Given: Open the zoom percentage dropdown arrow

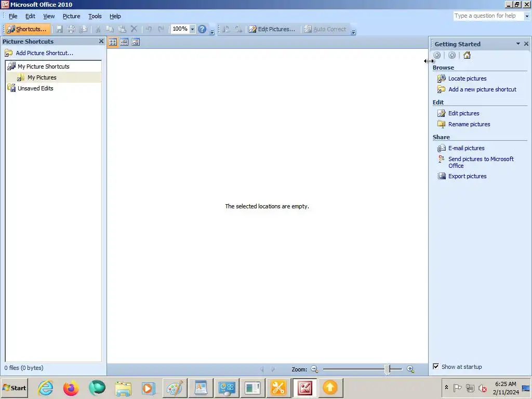Looking at the screenshot, I should [x=192, y=29].
